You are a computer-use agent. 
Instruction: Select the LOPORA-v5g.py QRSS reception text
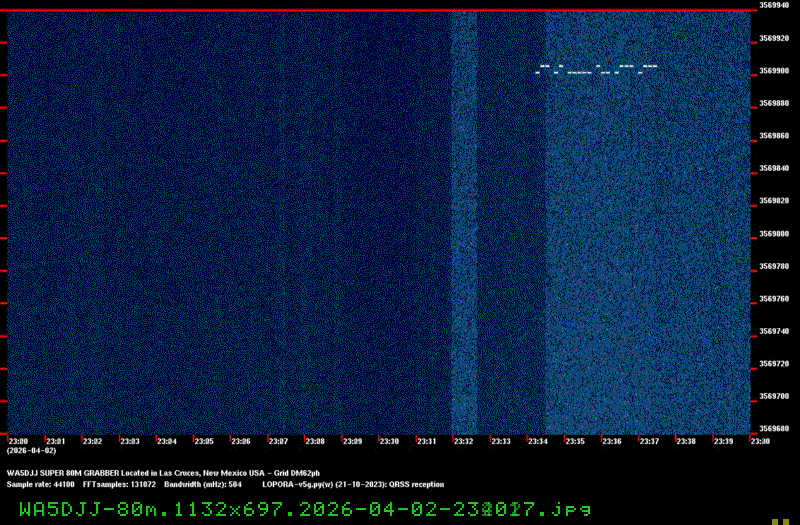pyautogui.click(x=353, y=484)
